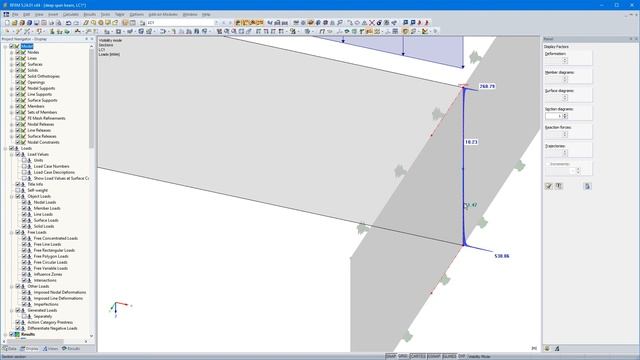Click the 538.86 result value label
This screenshot has height=360, width=640.
pos(502,256)
